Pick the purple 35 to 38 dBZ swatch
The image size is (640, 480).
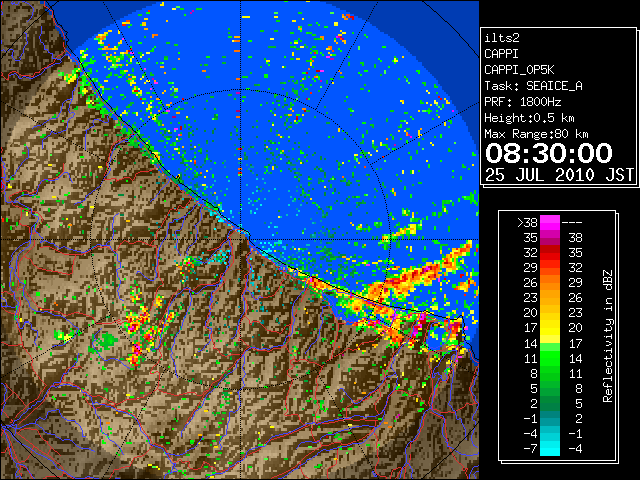coord(550,238)
